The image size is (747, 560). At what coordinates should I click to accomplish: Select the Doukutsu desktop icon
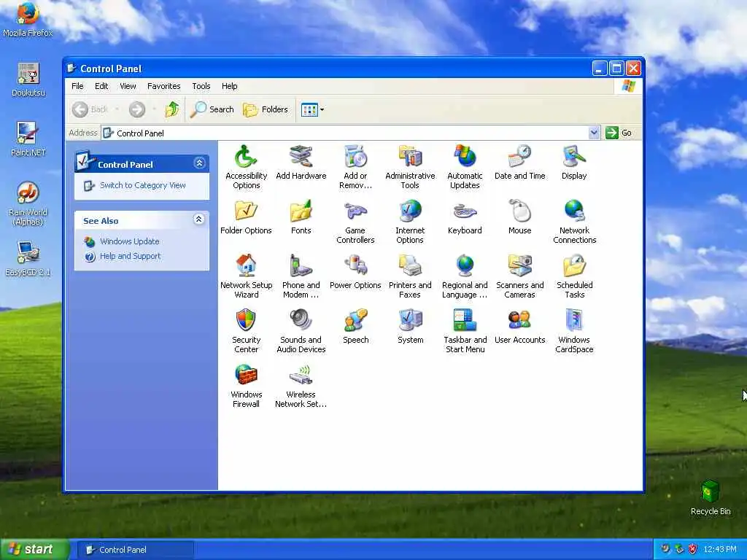[28, 79]
